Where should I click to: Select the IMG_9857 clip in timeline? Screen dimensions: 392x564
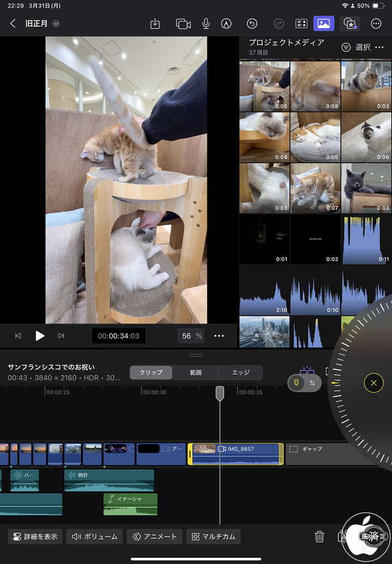tap(236, 454)
